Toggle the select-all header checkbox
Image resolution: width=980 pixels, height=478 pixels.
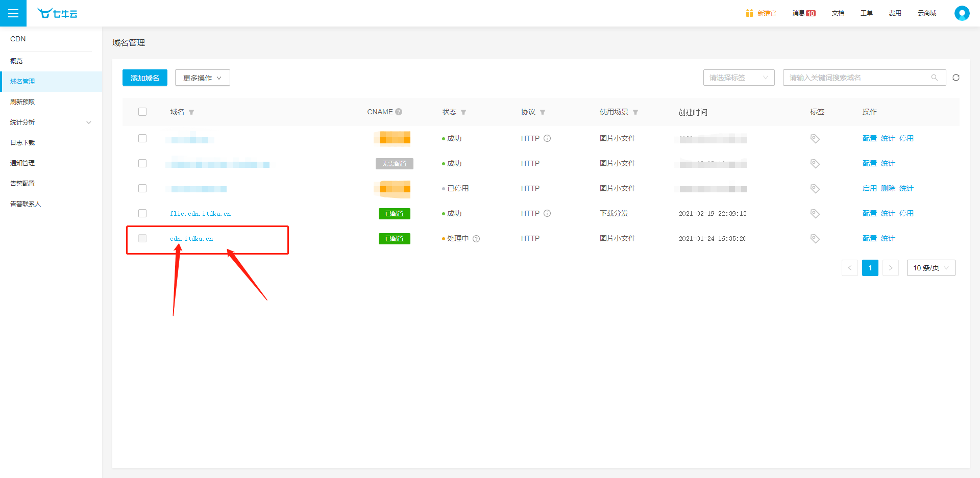142,112
